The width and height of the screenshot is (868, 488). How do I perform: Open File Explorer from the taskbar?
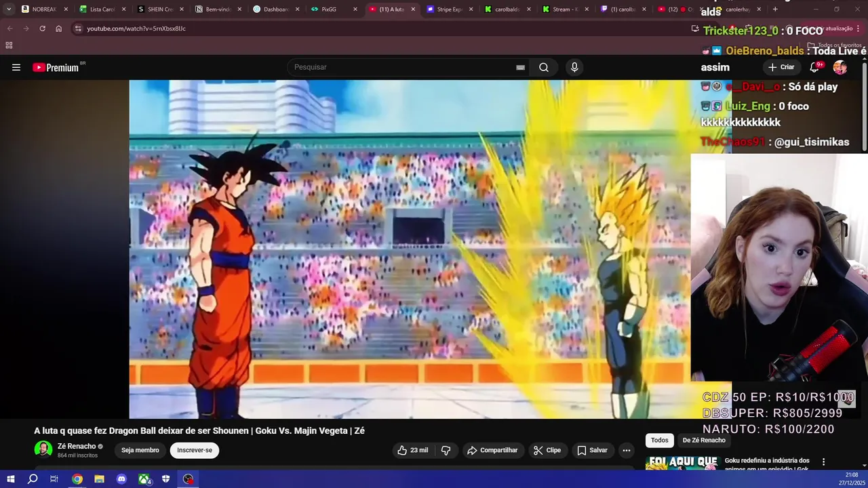[99, 479]
